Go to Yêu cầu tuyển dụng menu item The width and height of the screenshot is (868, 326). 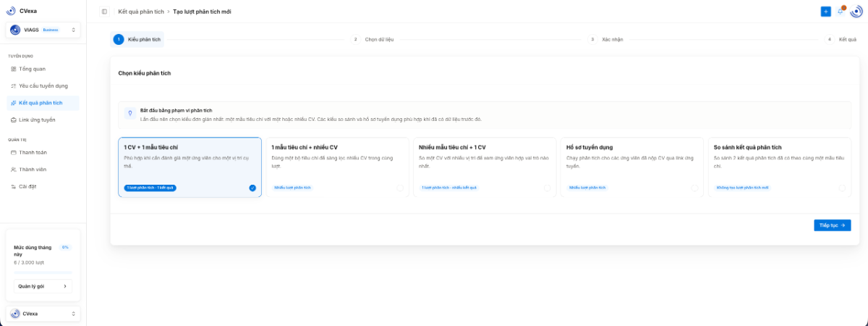tap(43, 85)
